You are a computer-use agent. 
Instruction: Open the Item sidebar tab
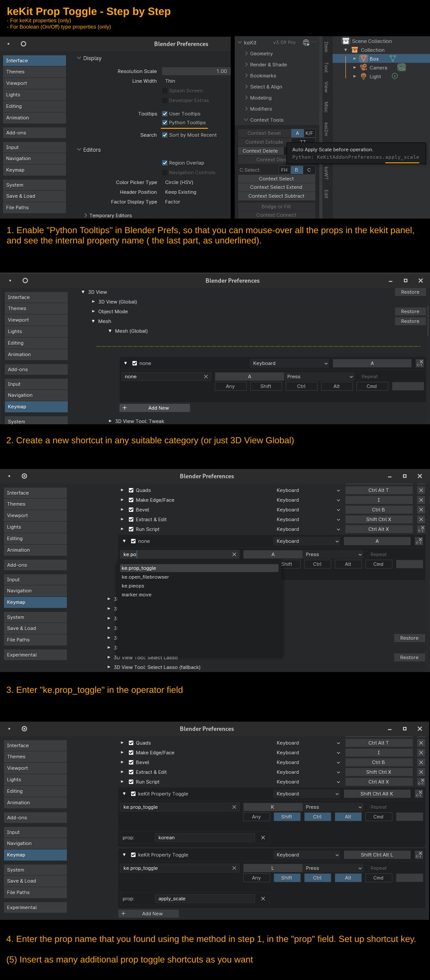point(326,46)
